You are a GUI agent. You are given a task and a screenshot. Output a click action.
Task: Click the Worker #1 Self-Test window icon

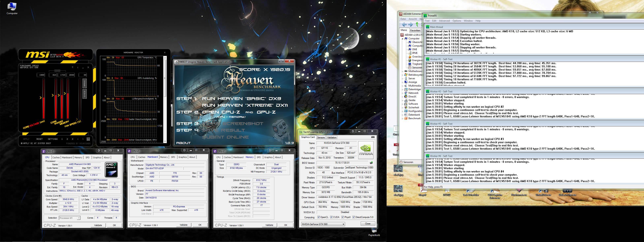pyautogui.click(x=427, y=59)
